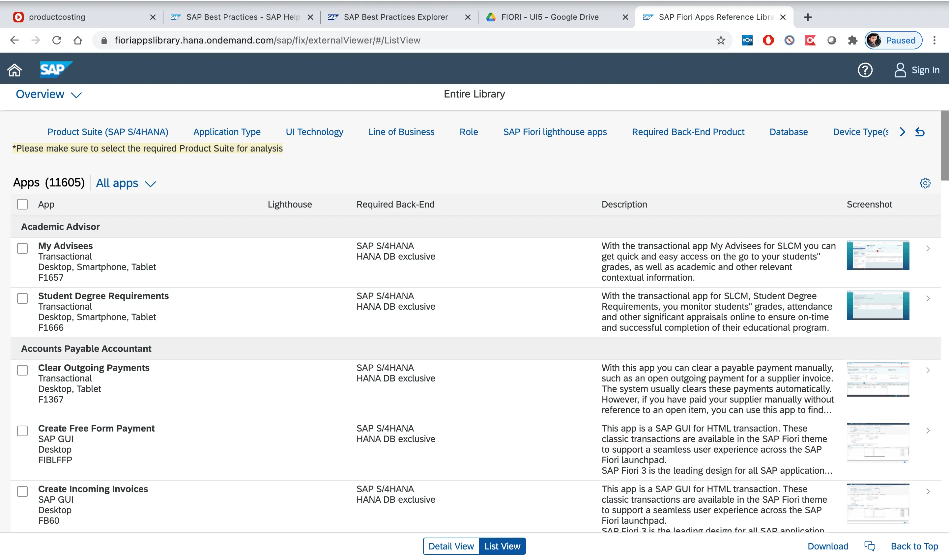Open a new browser tab
Viewport: 949px width, 560px height.
pyautogui.click(x=808, y=17)
